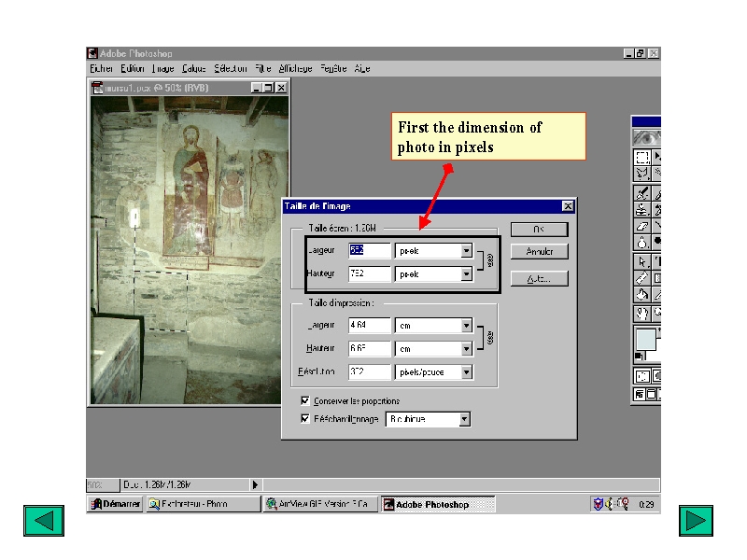The image size is (747, 560).
Task: Open the Calque menu
Action: point(193,68)
